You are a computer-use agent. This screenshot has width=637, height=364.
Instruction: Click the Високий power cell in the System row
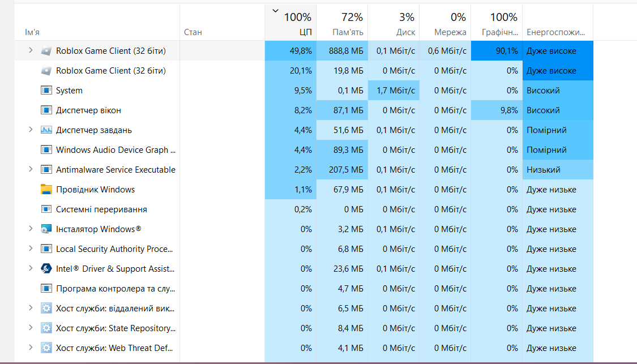tap(558, 90)
